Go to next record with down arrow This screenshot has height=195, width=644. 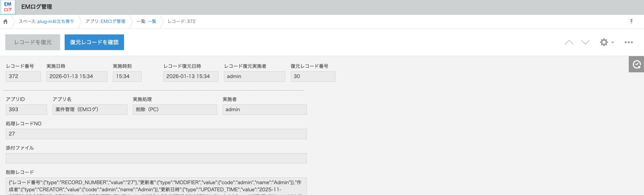[x=585, y=42]
